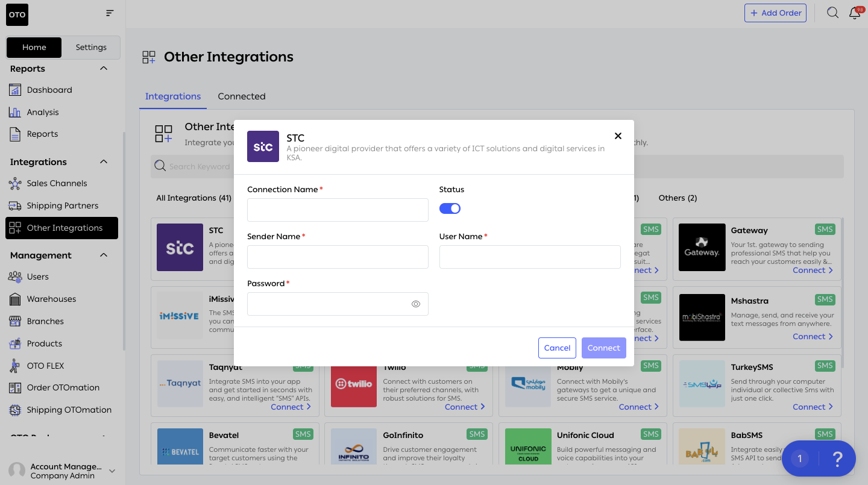Click the TurkeySMS logo thumbnail

702,384
